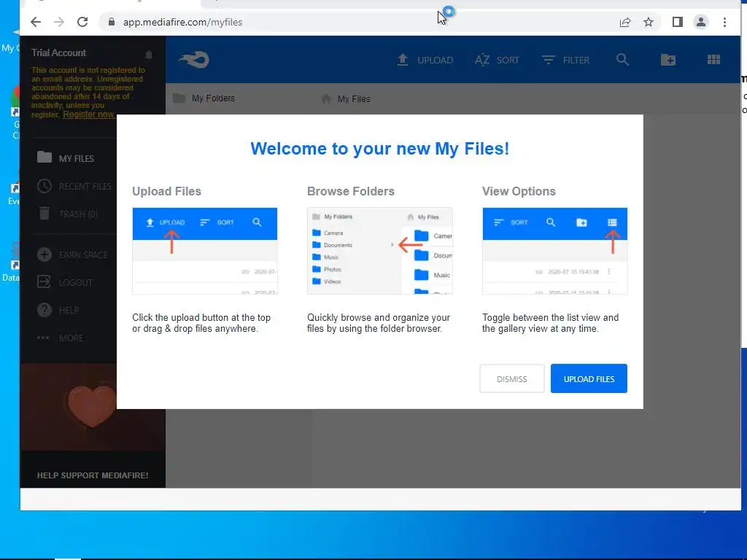This screenshot has height=560, width=747.
Task: Select MY FILES in the sidebar
Action: [x=66, y=157]
